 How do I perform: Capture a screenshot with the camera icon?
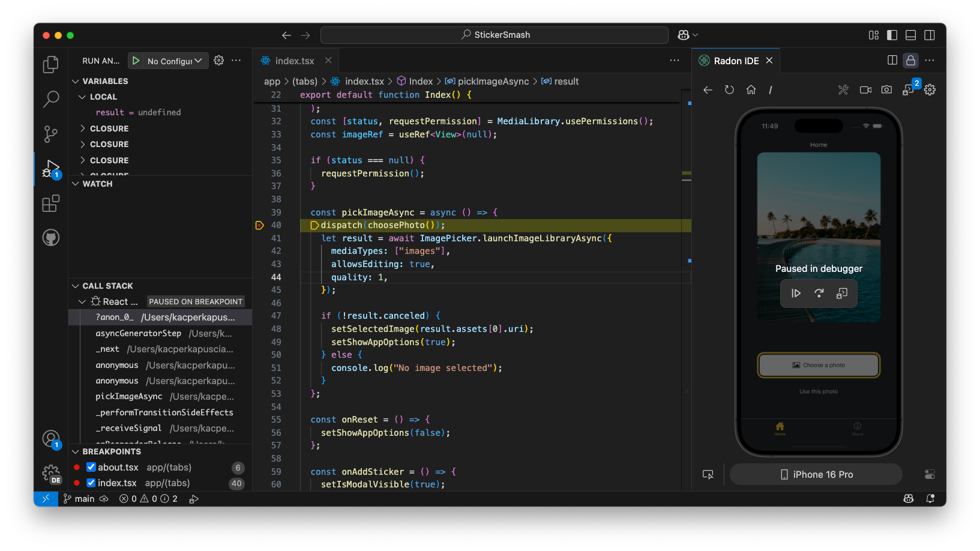pos(886,90)
